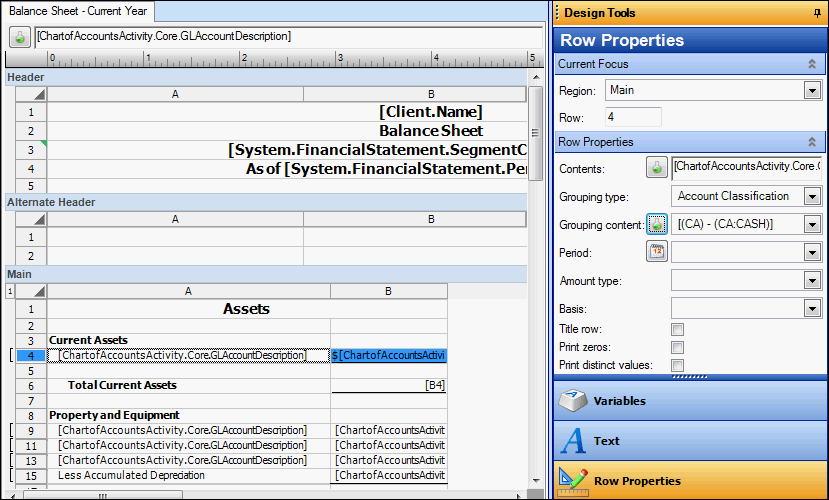Select the Balance Sheet - Current Year tab

coord(78,11)
